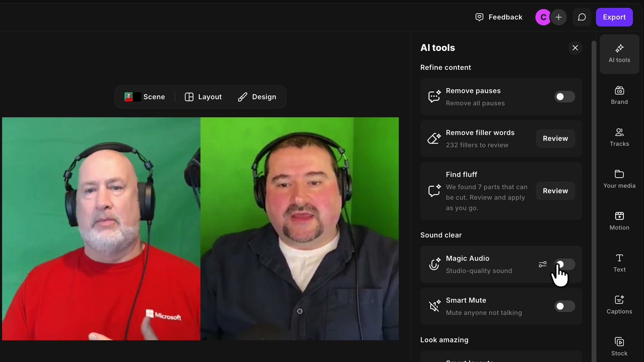This screenshot has height=362, width=644.
Task: Click the Remove pauses bubble icon
Action: click(434, 96)
